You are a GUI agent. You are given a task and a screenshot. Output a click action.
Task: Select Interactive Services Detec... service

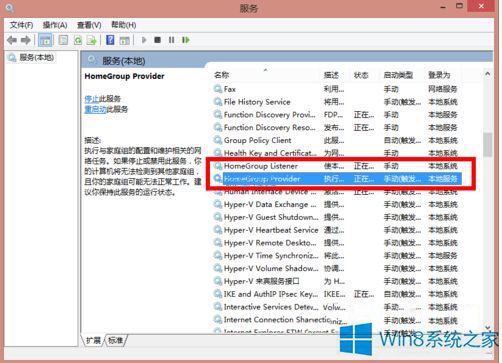coord(337,307)
